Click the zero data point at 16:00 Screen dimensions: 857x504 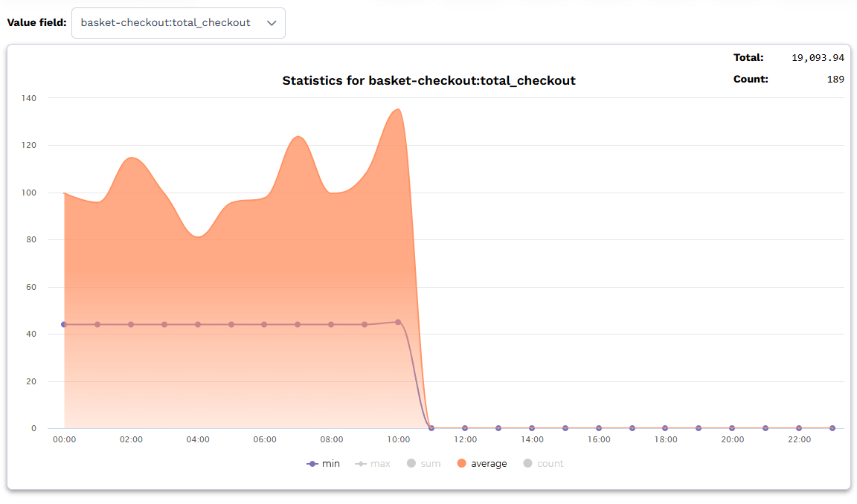pyautogui.click(x=598, y=428)
